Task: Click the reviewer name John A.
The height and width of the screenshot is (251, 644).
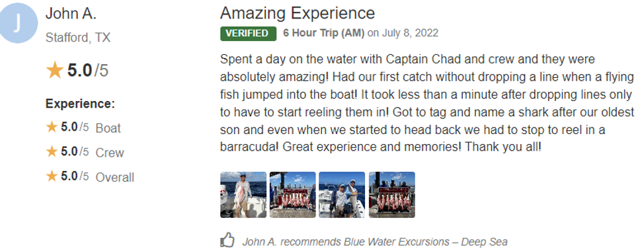Action: [x=71, y=13]
